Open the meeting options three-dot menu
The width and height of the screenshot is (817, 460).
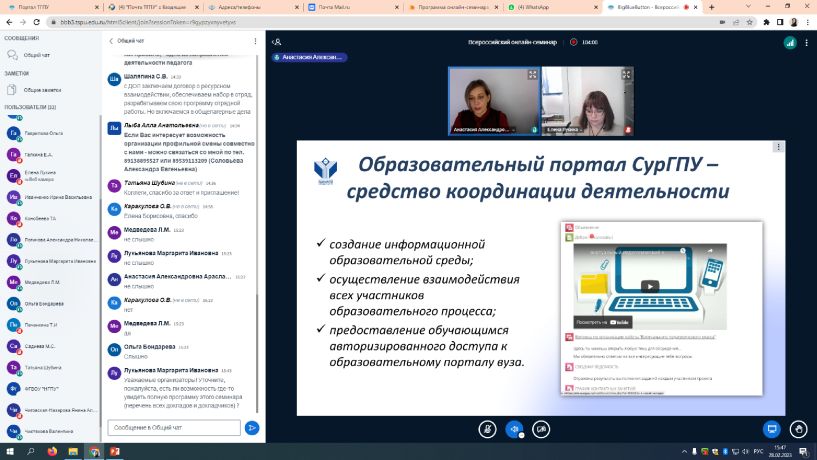click(x=807, y=43)
